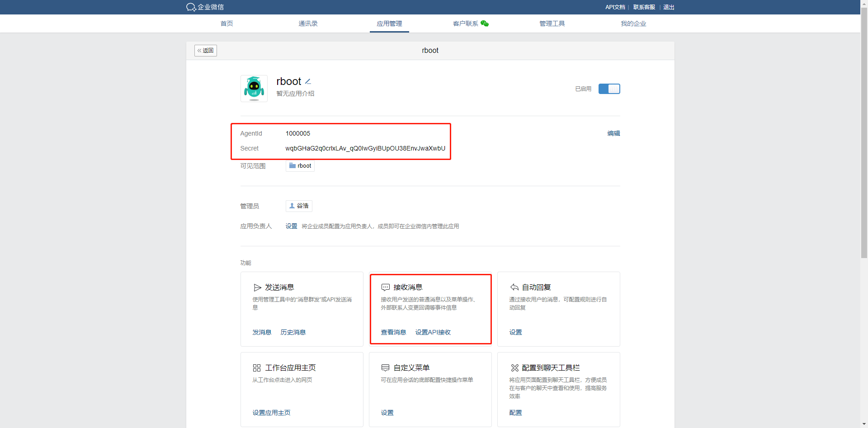868x428 pixels.
Task: Click the 发送消息 paper plane icon
Action: point(258,287)
